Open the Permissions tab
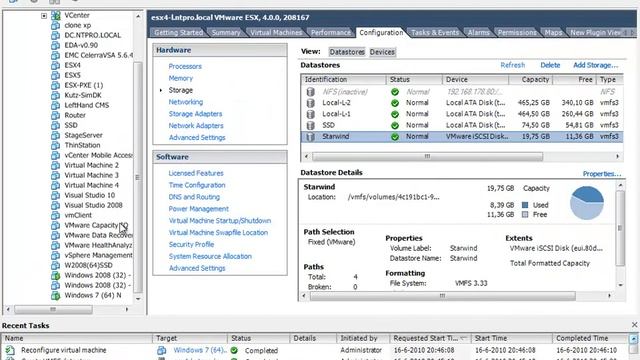Viewport: 640px width, 360px height. 517,32
